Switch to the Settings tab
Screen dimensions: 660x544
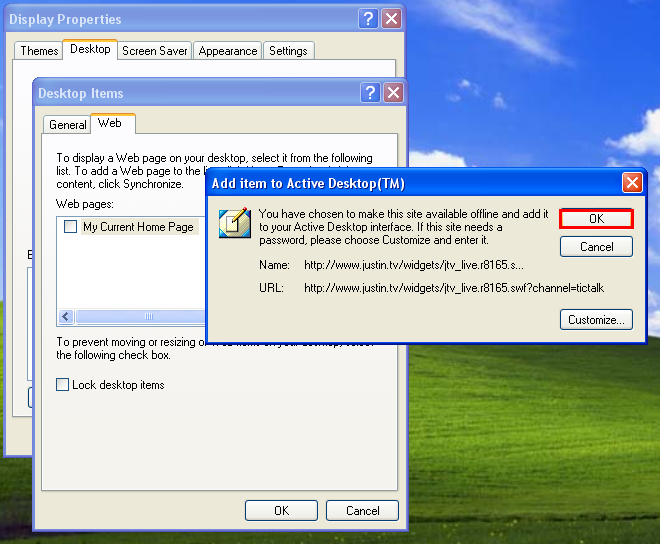288,51
